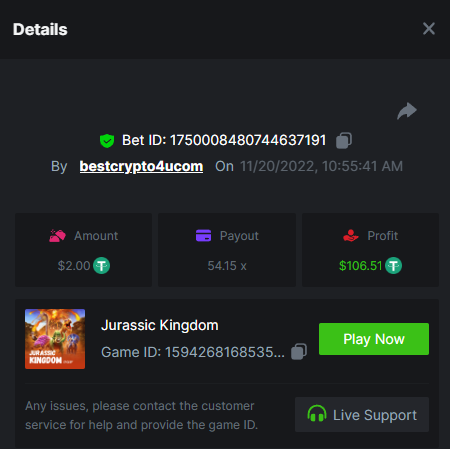
Task: Click the purple Payout card icon
Action: point(203,235)
